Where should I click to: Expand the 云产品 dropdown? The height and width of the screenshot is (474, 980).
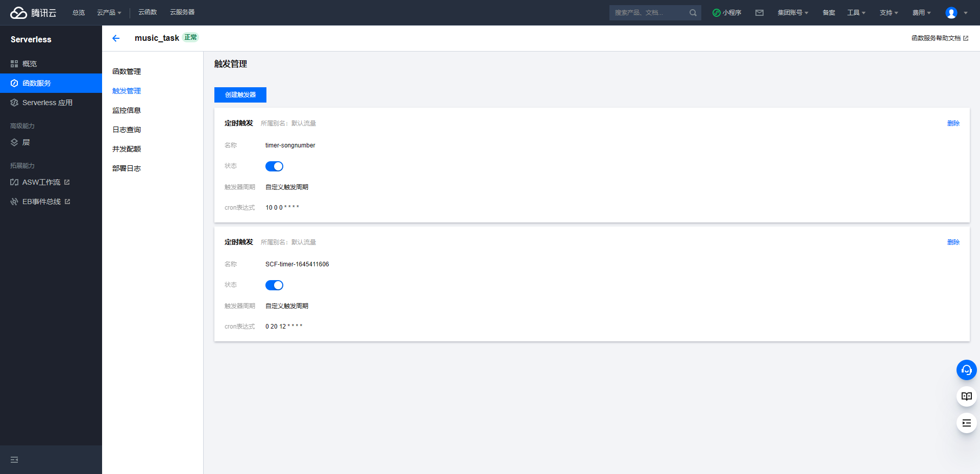(x=109, y=13)
